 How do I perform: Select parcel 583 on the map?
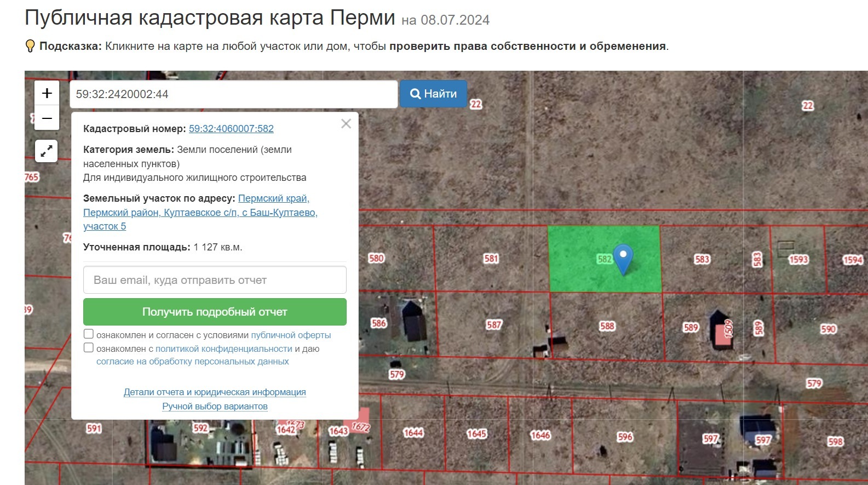tap(702, 259)
